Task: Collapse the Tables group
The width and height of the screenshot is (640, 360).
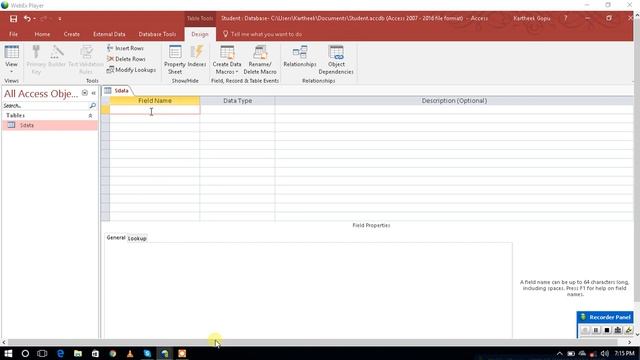Action: 90,116
